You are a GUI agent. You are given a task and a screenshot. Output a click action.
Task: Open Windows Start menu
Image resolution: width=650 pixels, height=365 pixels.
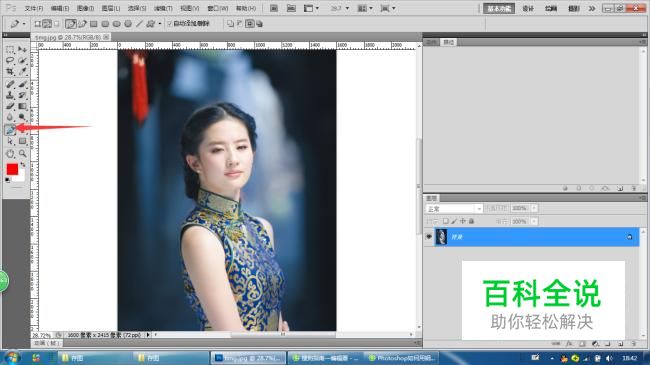pyautogui.click(x=11, y=358)
